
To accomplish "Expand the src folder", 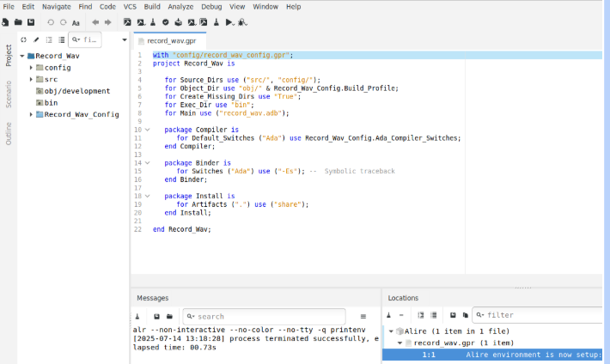I will [31, 79].
